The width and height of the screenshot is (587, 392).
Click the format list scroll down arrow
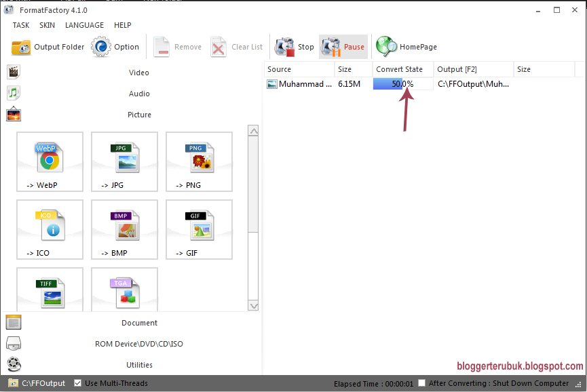(253, 306)
